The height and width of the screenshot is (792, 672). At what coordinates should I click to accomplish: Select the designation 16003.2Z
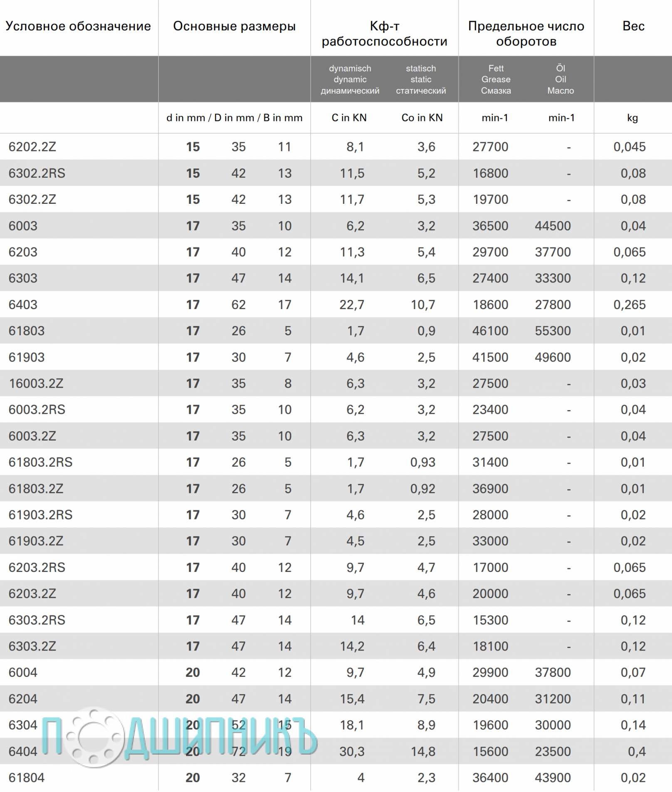click(x=36, y=384)
